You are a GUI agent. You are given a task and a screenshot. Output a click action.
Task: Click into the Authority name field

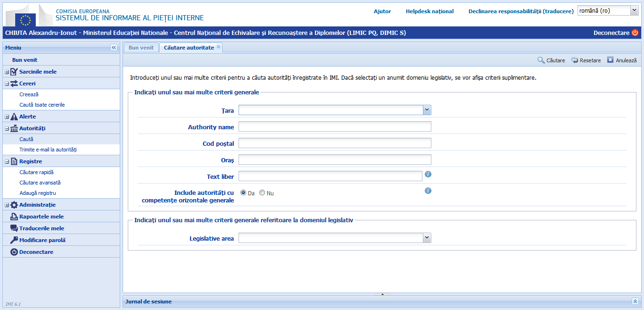tap(335, 126)
